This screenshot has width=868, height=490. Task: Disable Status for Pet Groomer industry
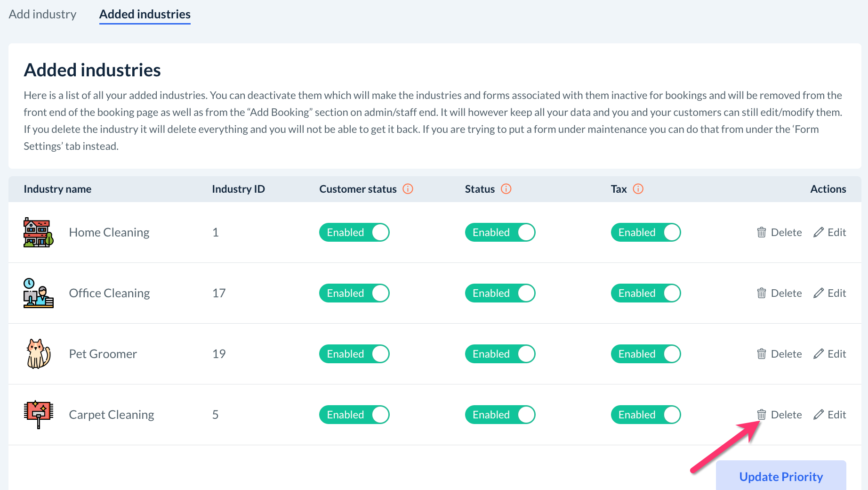tap(500, 354)
